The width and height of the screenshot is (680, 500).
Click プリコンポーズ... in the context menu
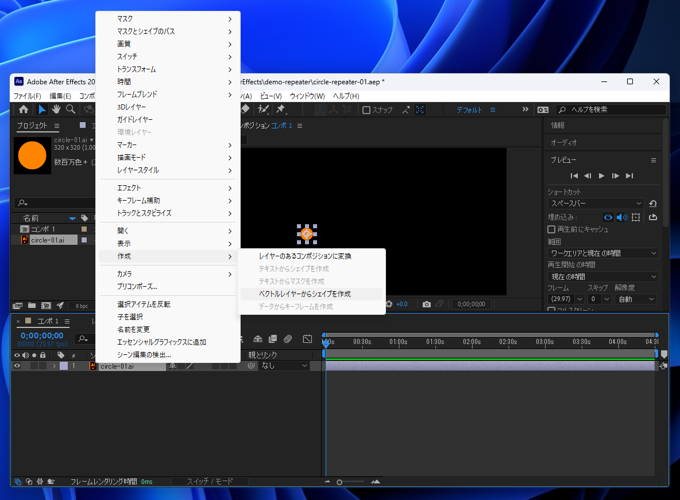(x=137, y=286)
